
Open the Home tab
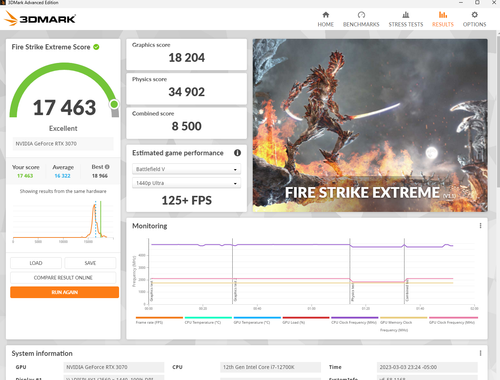point(325,19)
